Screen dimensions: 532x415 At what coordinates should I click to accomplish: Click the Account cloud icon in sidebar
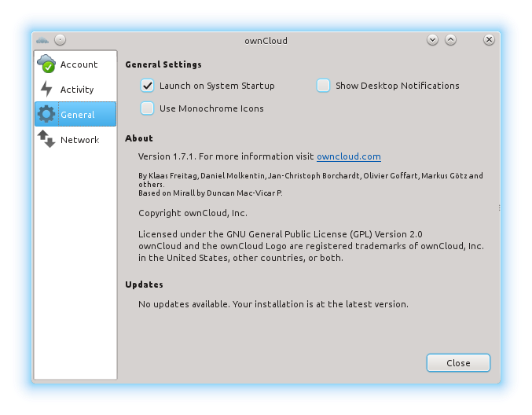pos(46,64)
